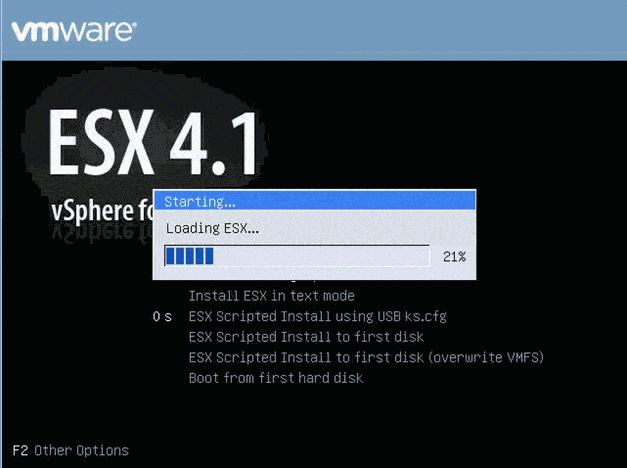
Task: Open Other Options
Action: [81, 451]
